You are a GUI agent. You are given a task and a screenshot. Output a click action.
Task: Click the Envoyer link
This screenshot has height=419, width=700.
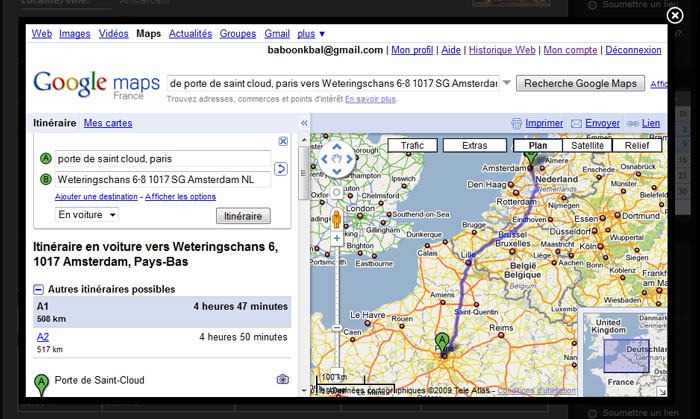pos(602,123)
